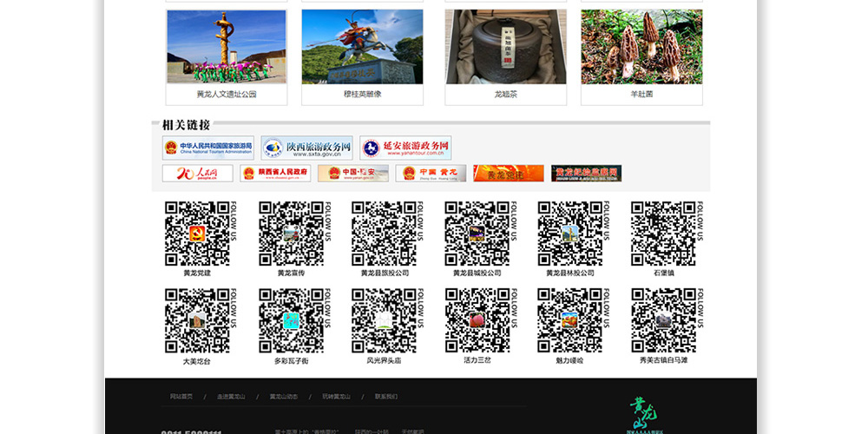The width and height of the screenshot is (868, 434).
Task: Click the 活力三岔 label text
Action: pyautogui.click(x=477, y=360)
